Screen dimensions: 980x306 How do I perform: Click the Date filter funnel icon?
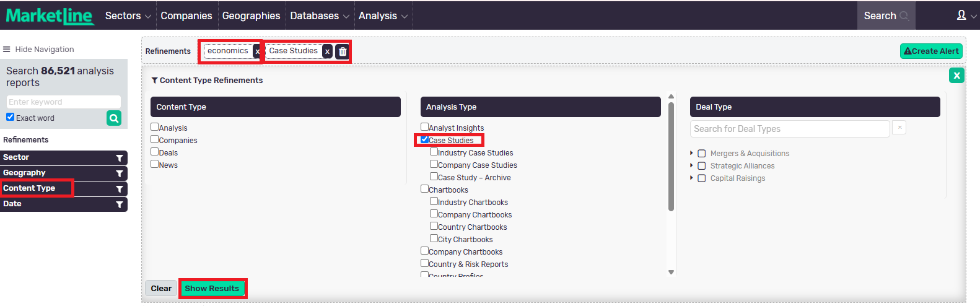point(120,204)
